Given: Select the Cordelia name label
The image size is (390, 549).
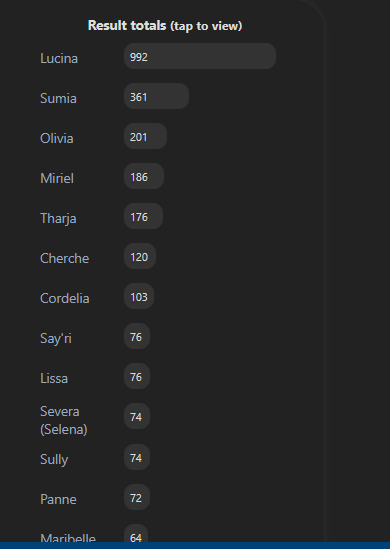Looking at the screenshot, I should pyautogui.click(x=64, y=298).
